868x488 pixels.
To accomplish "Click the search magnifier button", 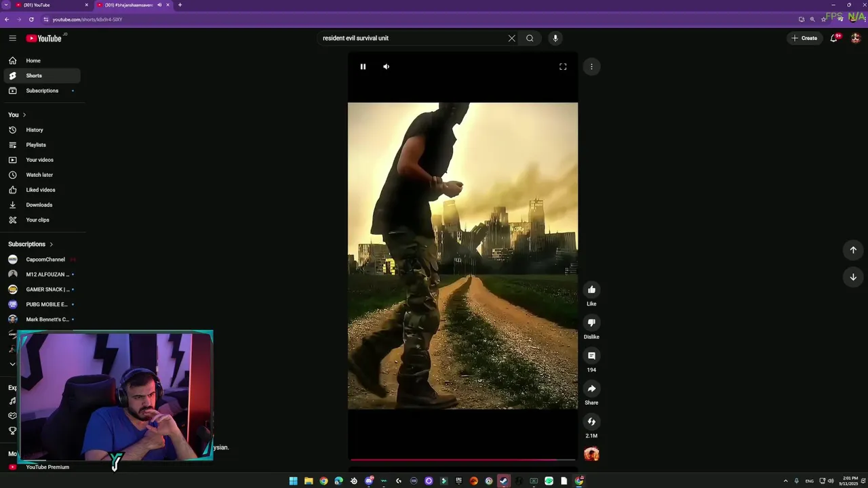I will point(530,38).
